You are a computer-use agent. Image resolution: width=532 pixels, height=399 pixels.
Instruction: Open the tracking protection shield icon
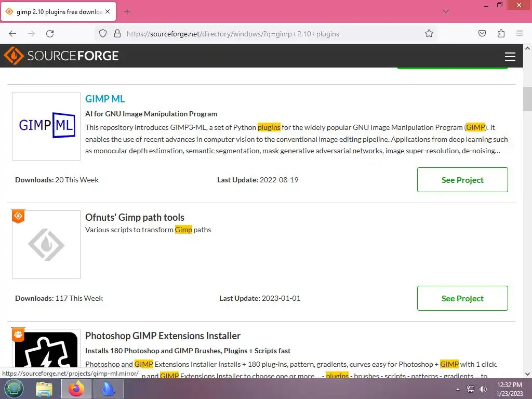[103, 34]
